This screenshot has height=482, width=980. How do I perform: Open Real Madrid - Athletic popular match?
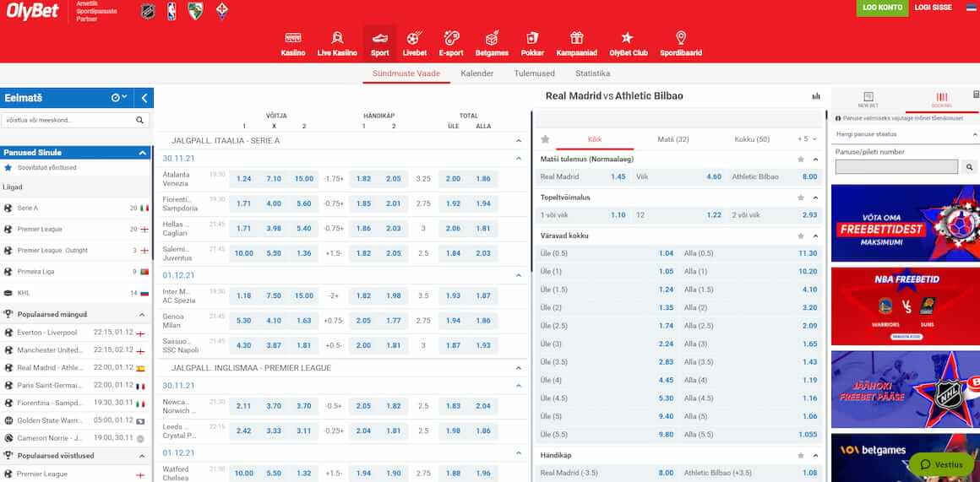(75, 368)
